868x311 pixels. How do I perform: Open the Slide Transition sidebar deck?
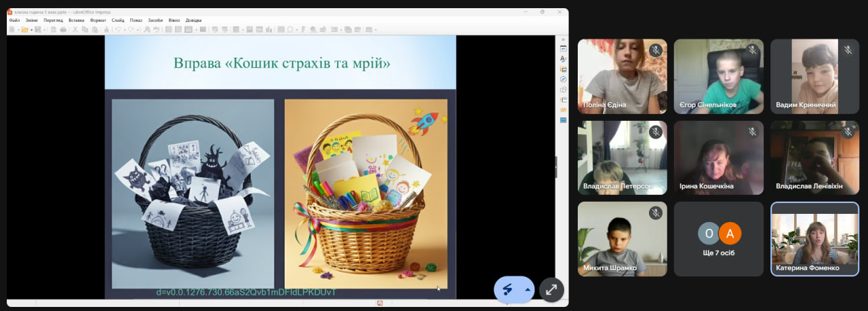(563, 100)
